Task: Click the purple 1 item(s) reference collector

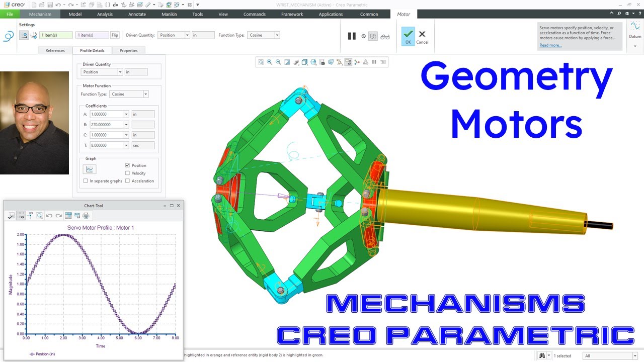Action: [x=92, y=35]
